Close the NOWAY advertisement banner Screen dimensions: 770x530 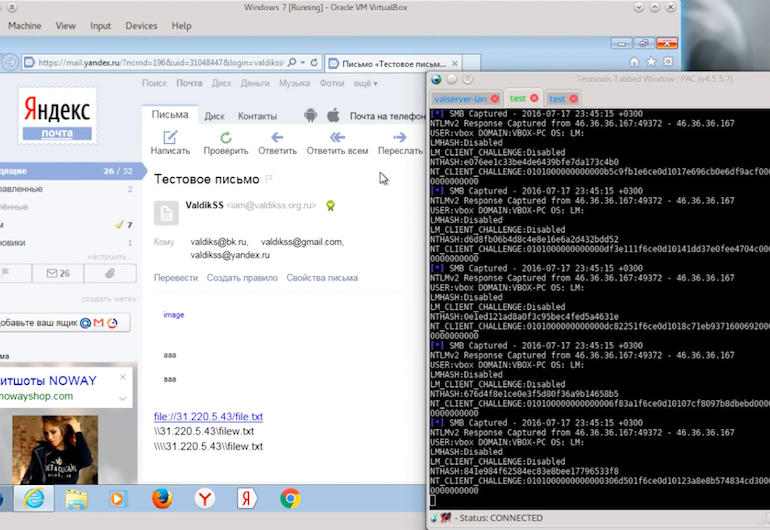[123, 377]
